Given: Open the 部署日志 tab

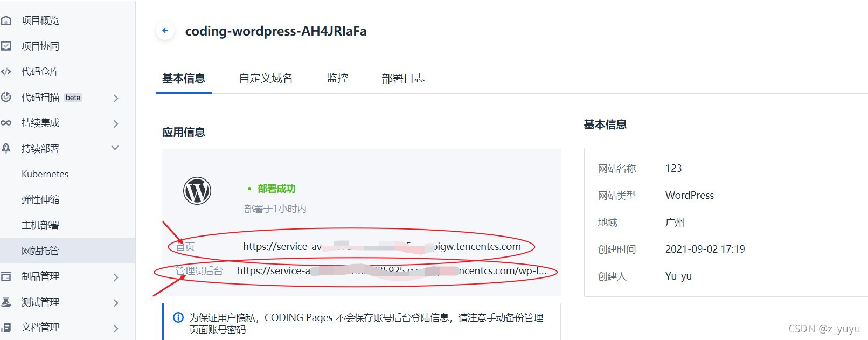Looking at the screenshot, I should (403, 78).
